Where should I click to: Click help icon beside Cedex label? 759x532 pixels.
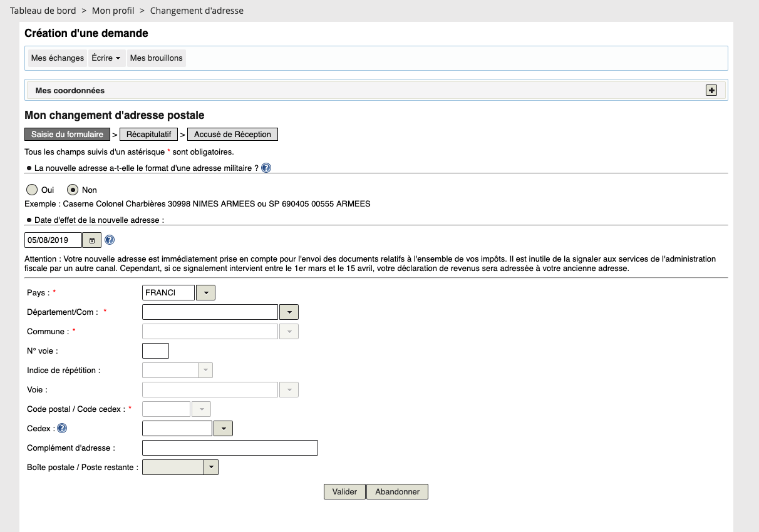click(62, 429)
